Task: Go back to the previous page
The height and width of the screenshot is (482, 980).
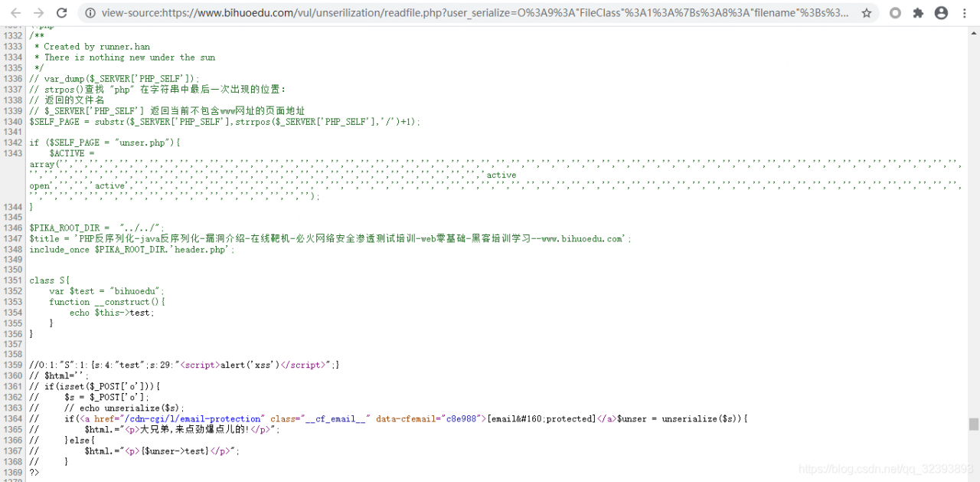Action: pos(15,13)
